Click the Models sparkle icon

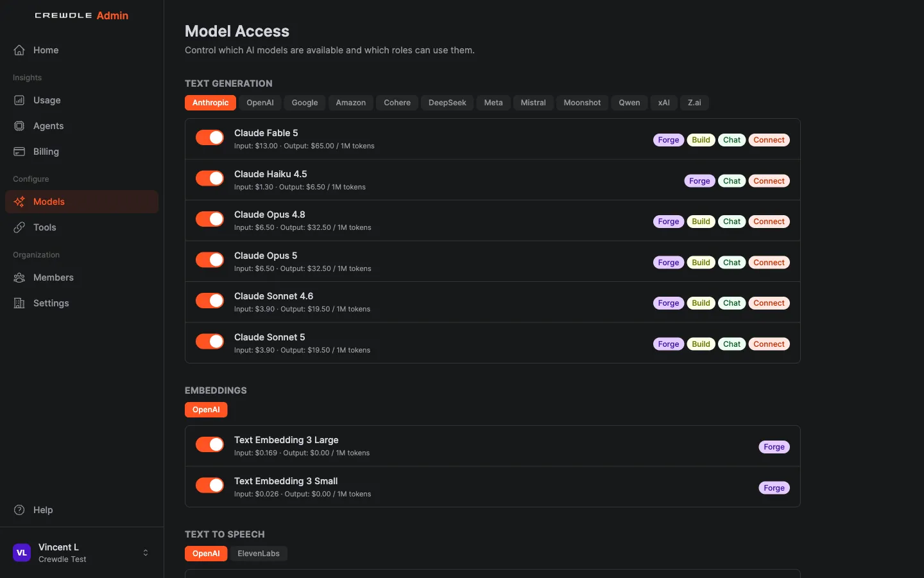(x=19, y=202)
